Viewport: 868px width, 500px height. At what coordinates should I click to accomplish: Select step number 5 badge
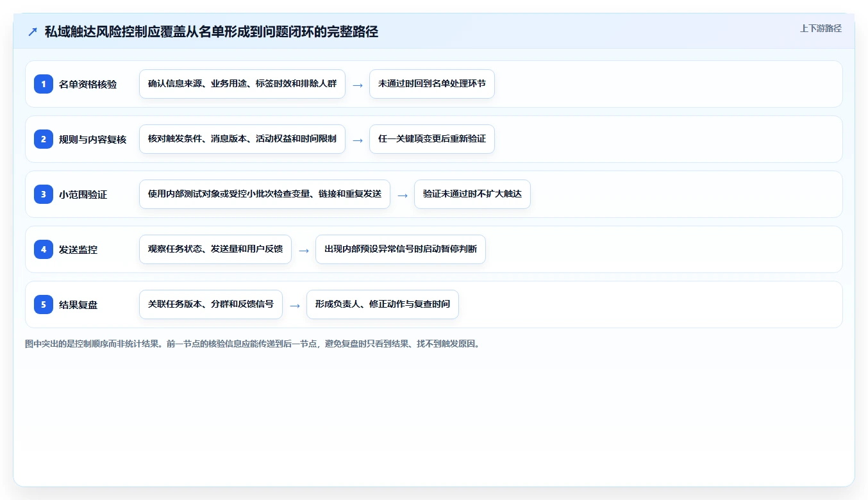[44, 304]
